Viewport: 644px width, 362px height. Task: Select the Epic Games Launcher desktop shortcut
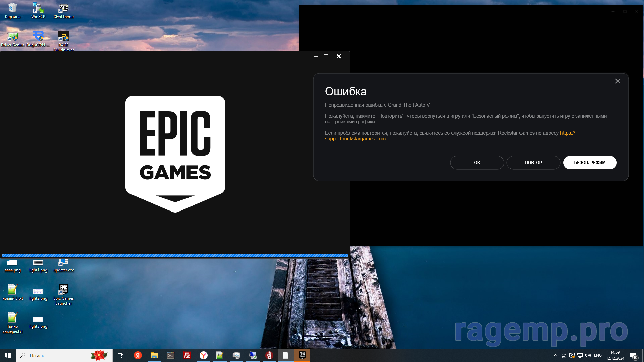coord(63,295)
